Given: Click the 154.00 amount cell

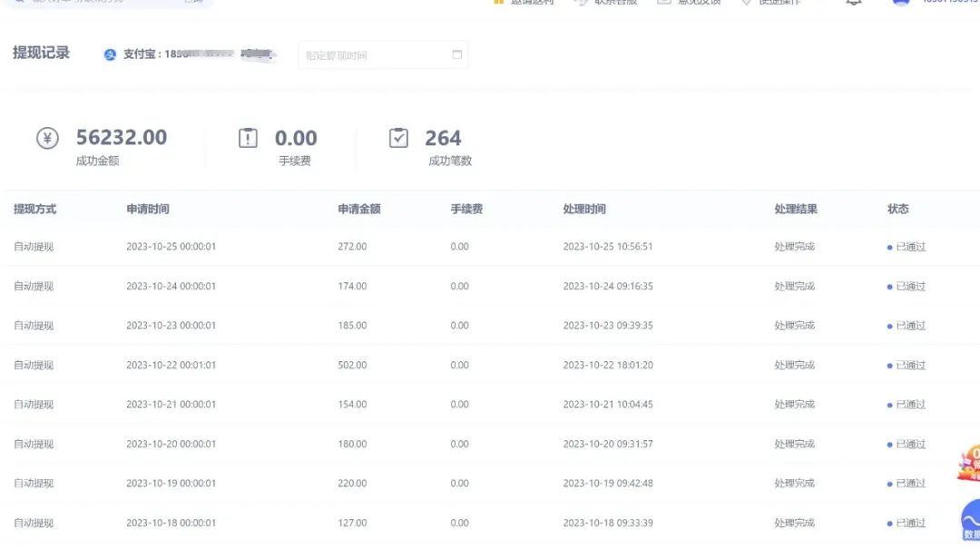Looking at the screenshot, I should 352,405.
